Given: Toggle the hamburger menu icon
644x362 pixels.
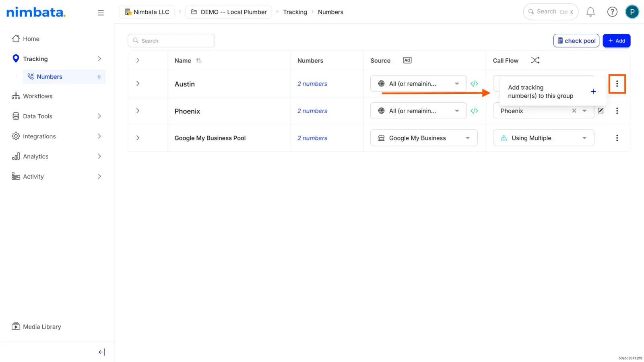Looking at the screenshot, I should tap(101, 13).
